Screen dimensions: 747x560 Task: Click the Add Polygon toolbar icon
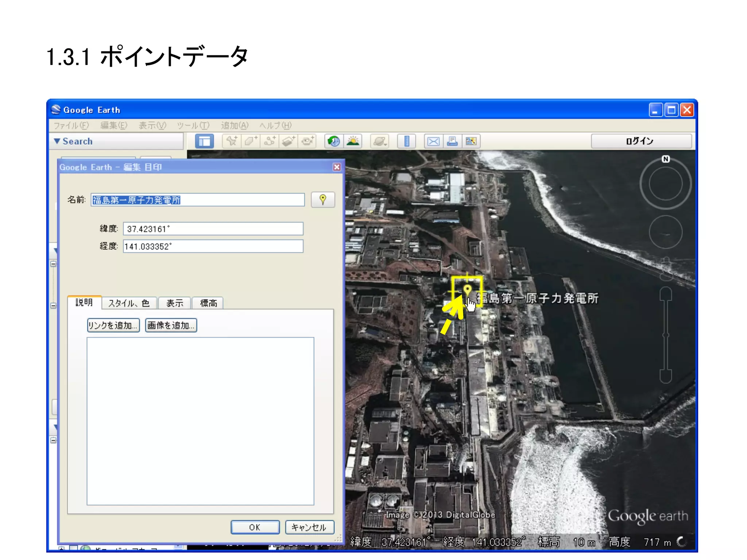tap(251, 141)
